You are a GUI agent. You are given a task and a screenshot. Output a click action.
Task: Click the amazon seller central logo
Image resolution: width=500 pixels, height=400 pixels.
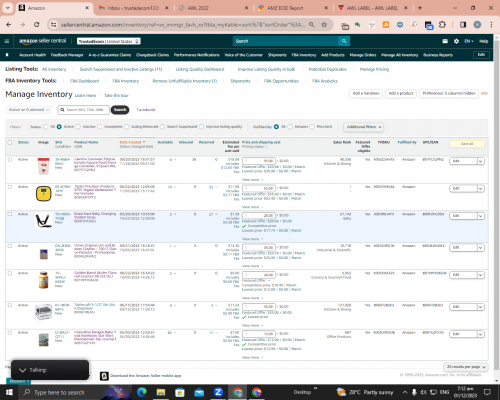coord(43,41)
